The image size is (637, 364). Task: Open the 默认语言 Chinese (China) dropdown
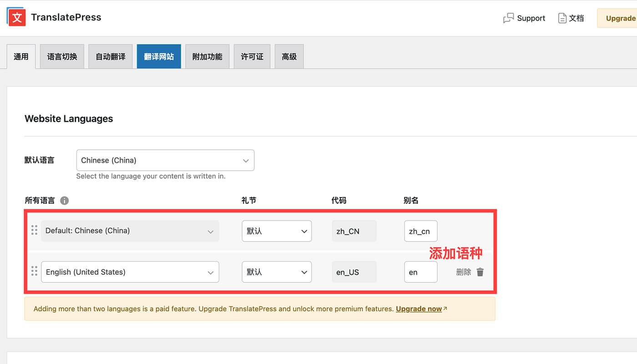pyautogui.click(x=165, y=160)
